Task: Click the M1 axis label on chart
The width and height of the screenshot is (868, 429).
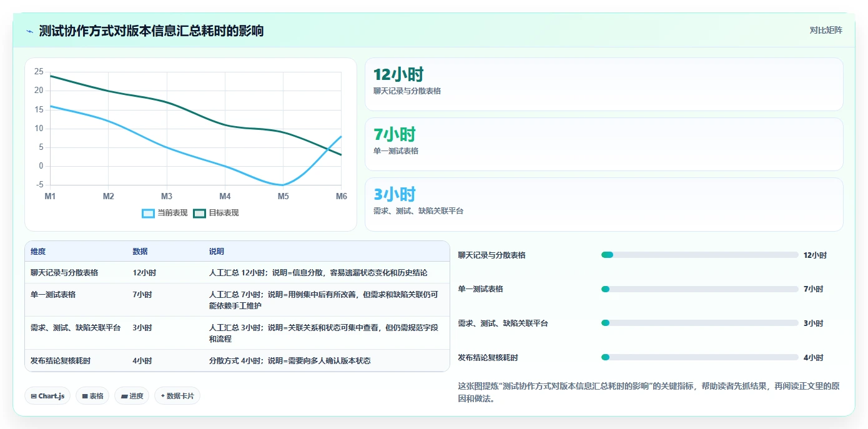Action: (x=50, y=197)
